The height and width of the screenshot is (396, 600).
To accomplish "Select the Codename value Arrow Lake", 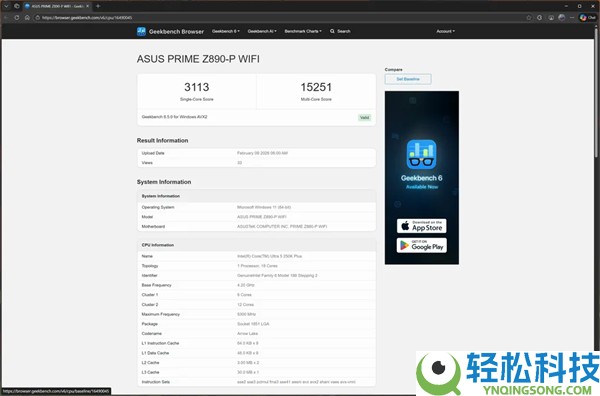I will pyautogui.click(x=248, y=333).
